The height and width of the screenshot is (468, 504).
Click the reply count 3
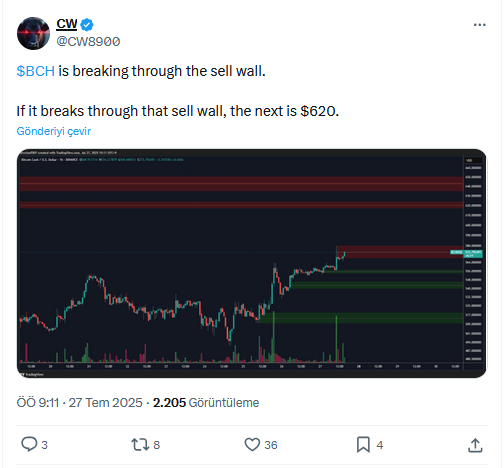[45, 445]
